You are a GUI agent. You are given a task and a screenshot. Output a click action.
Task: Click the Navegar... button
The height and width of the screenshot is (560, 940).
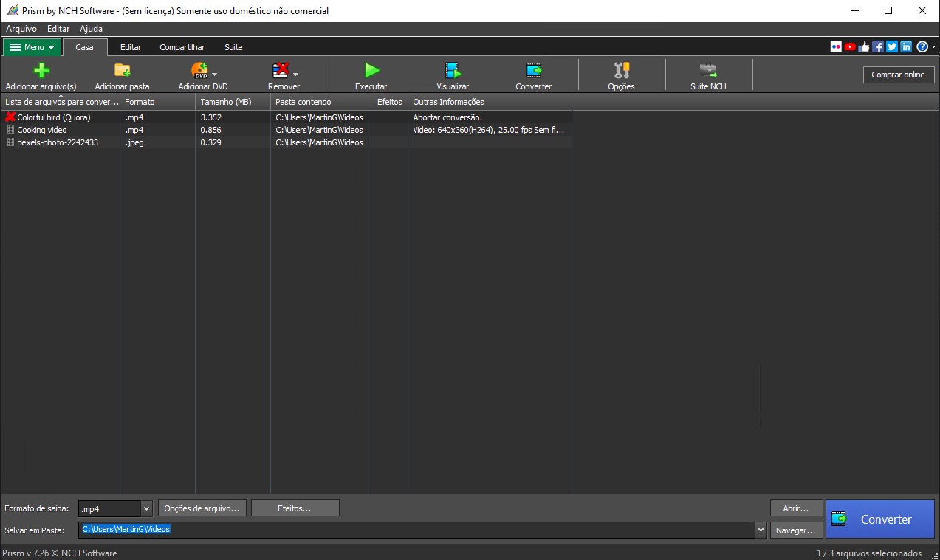[796, 530]
